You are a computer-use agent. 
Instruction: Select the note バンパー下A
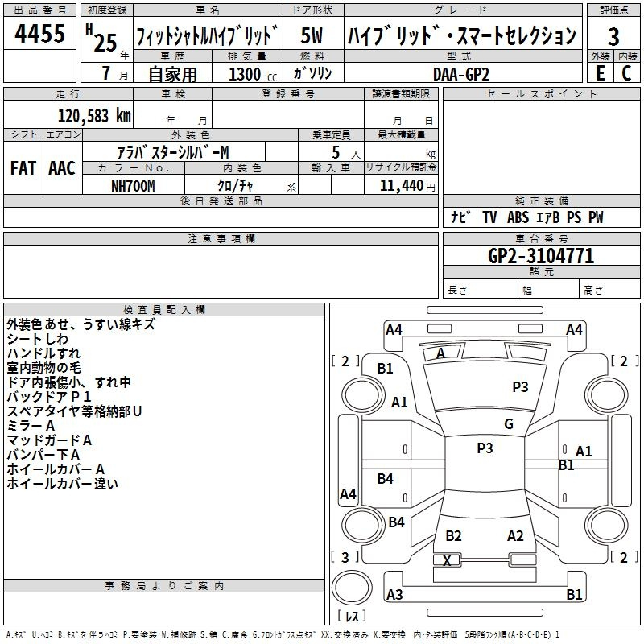[x=43, y=455]
